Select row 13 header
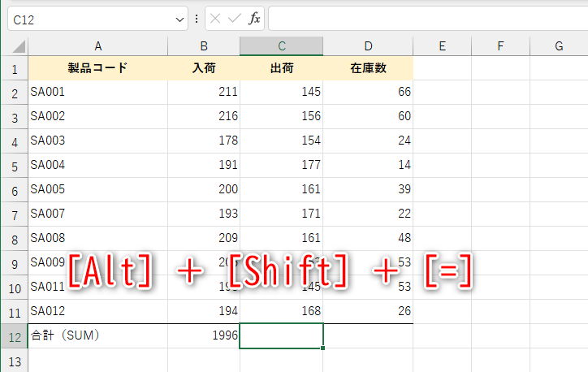The width and height of the screenshot is (588, 372). [x=15, y=361]
